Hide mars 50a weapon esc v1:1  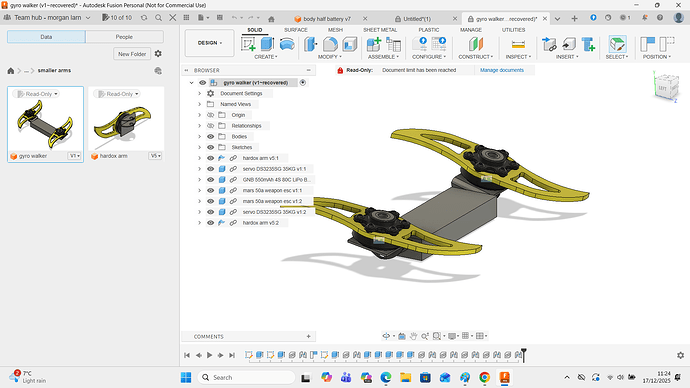(x=210, y=190)
